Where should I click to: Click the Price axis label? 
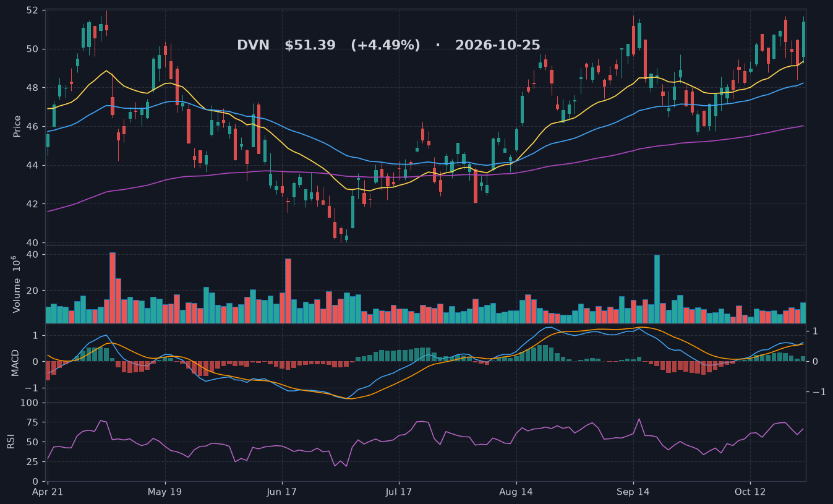pyautogui.click(x=17, y=126)
